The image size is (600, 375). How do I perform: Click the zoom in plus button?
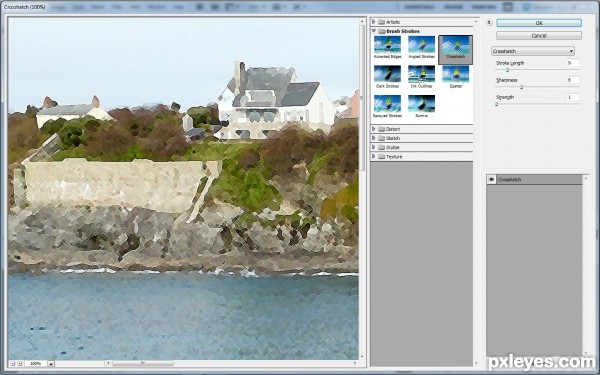click(x=20, y=363)
